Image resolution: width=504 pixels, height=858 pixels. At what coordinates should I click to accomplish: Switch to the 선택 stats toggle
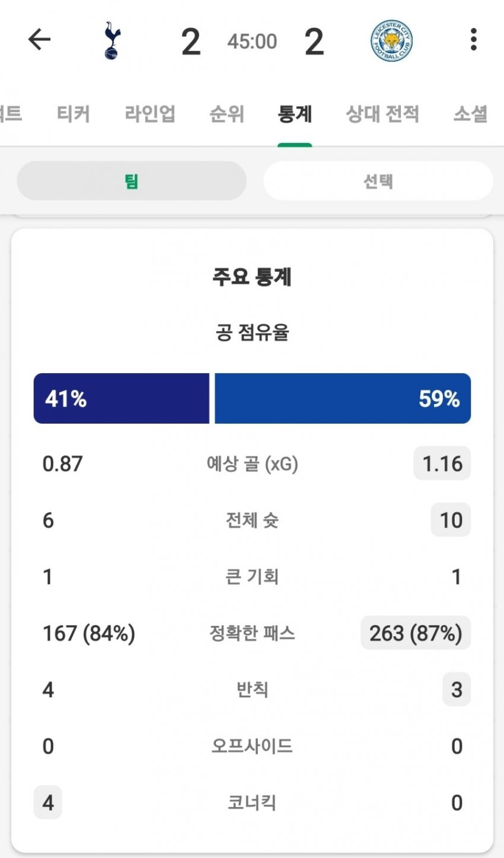pos(378,181)
